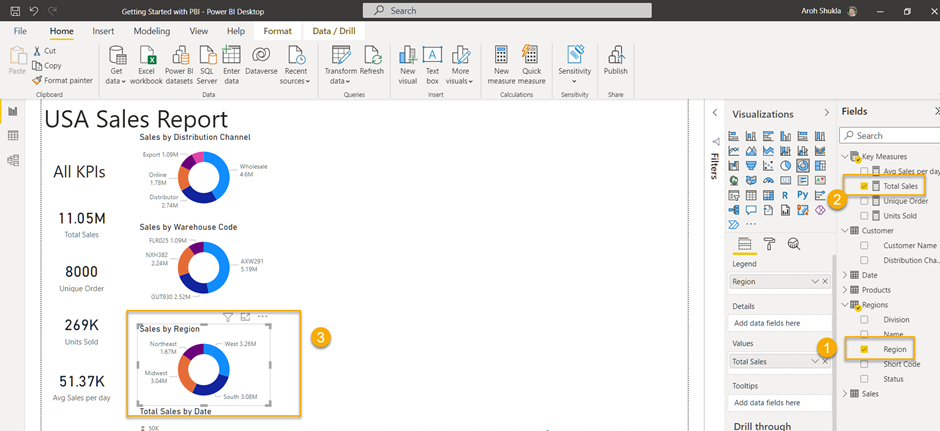Screen dimensions: 940x431
Task: Switch to Model view in left sidebar
Action: pos(13,160)
